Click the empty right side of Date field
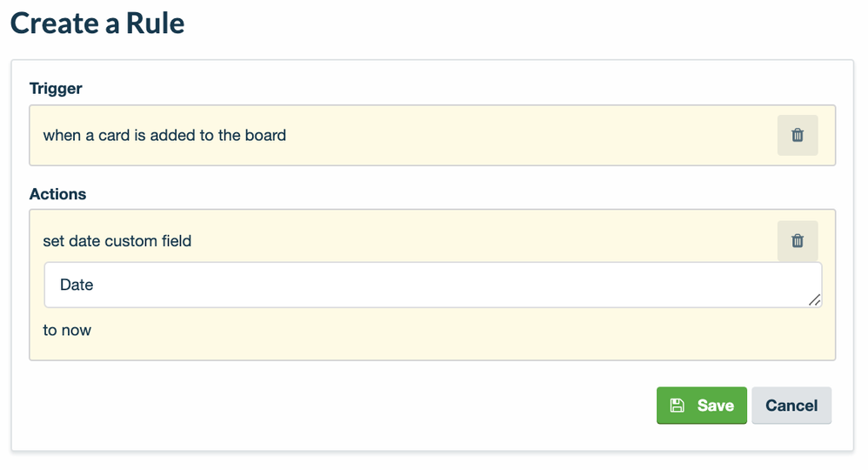 pyautogui.click(x=652, y=285)
